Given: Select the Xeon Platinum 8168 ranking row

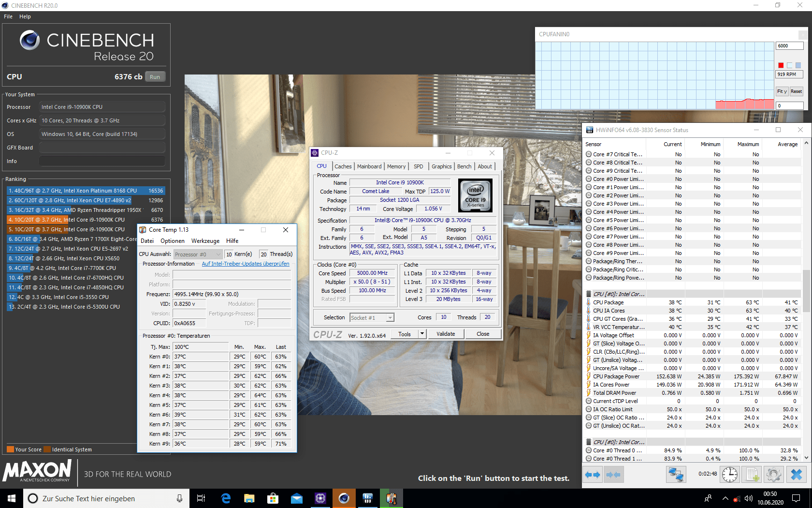Looking at the screenshot, I should click(x=86, y=191).
